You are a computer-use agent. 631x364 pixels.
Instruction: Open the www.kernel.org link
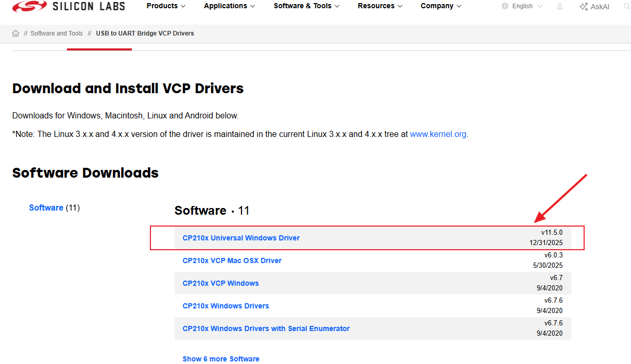(439, 134)
